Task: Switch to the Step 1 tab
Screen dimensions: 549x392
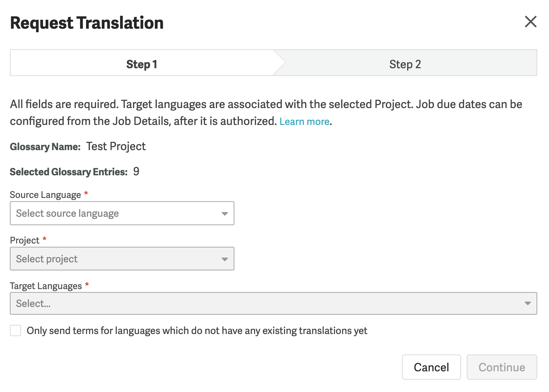Action: 142,63
